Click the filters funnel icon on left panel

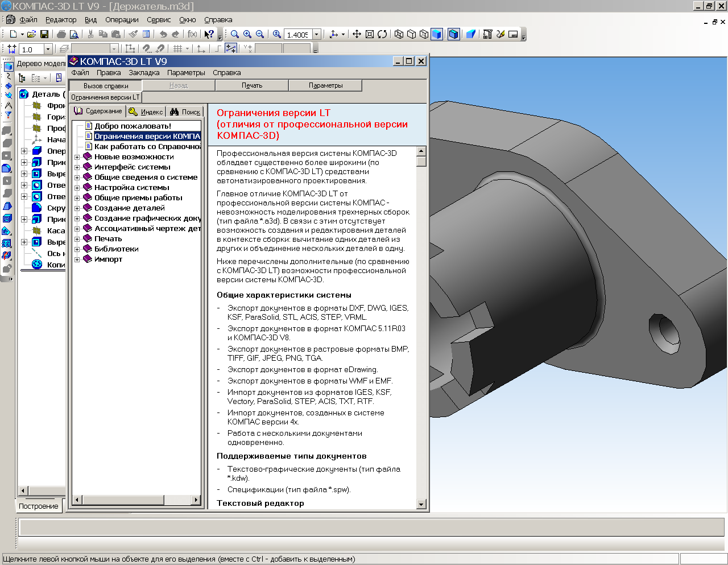tap(9, 114)
